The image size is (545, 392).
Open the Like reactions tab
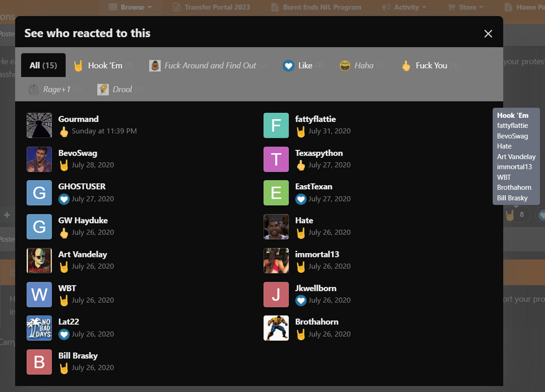point(303,65)
